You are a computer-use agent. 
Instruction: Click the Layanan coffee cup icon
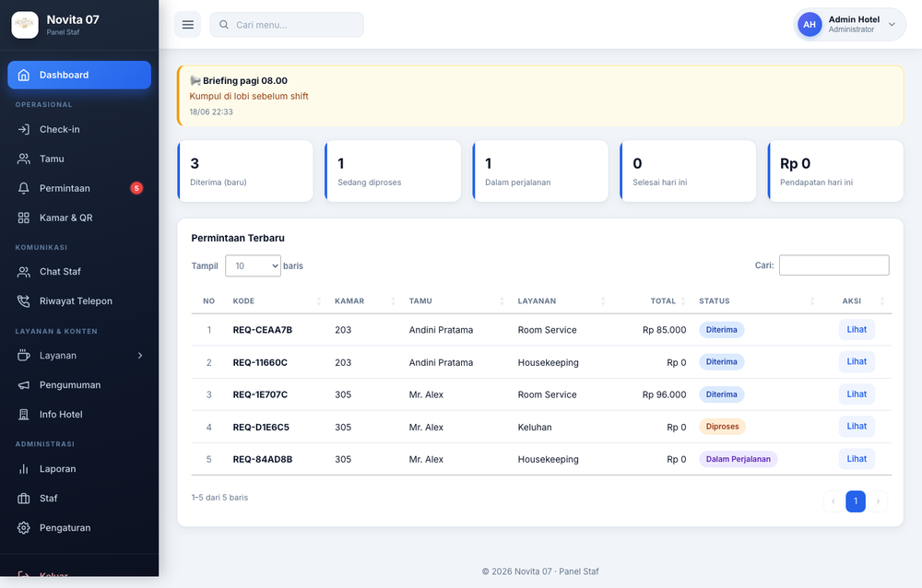(x=24, y=355)
